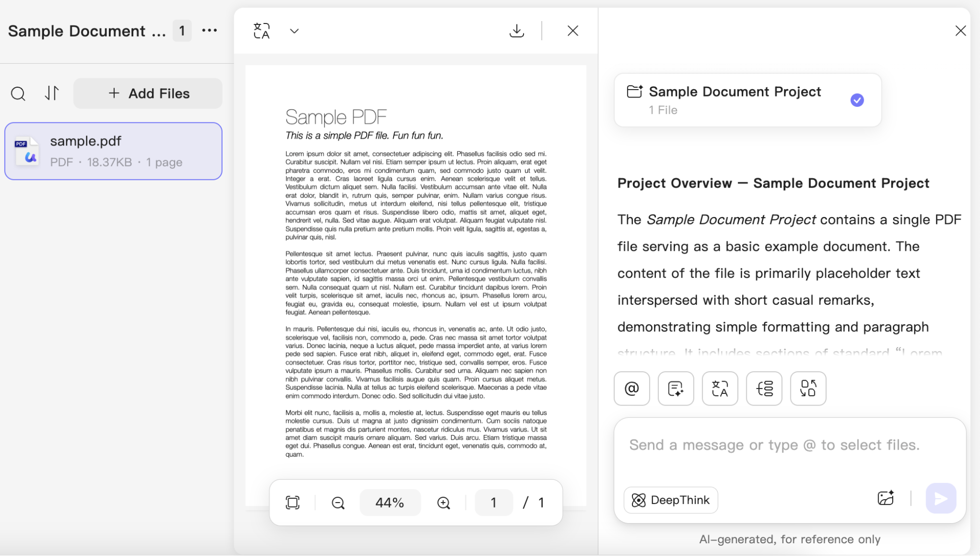Click sample.pdf thumbnail in the sidebar
Screen dimensions: 980x556
(x=27, y=150)
